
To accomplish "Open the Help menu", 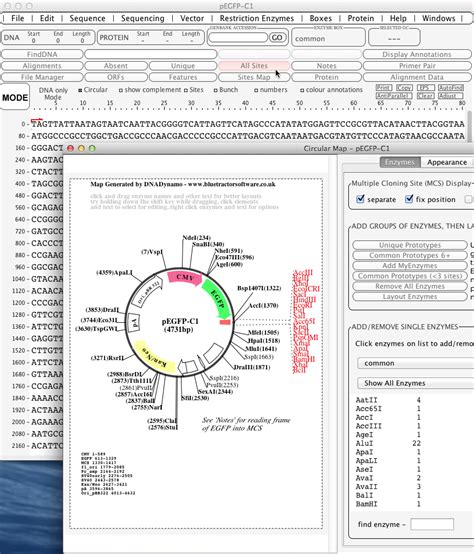I will click(x=398, y=18).
